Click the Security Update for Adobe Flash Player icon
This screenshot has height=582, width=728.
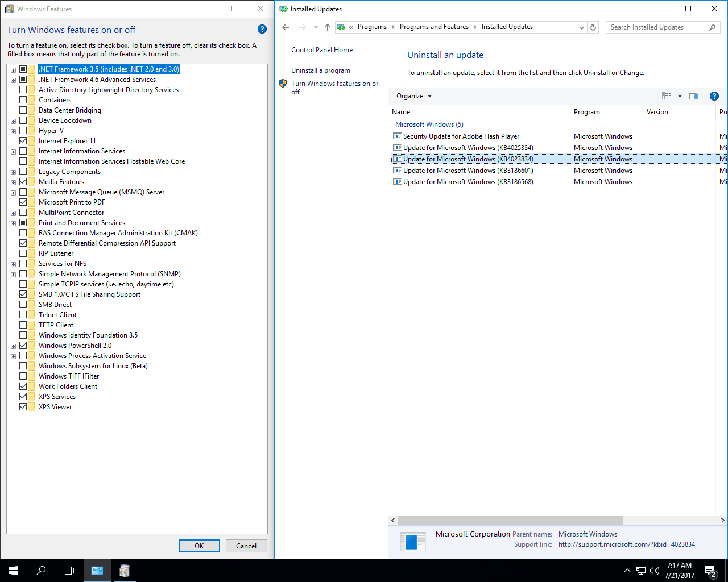pyautogui.click(x=398, y=136)
